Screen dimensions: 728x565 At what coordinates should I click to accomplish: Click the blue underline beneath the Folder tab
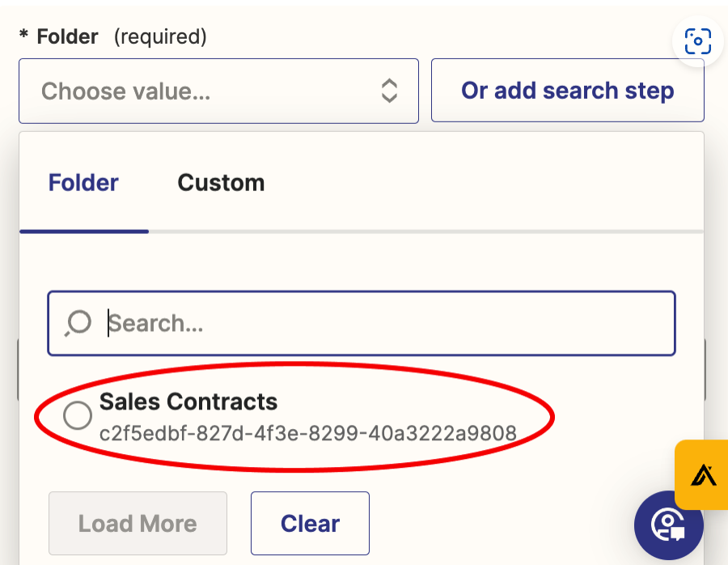click(x=83, y=232)
